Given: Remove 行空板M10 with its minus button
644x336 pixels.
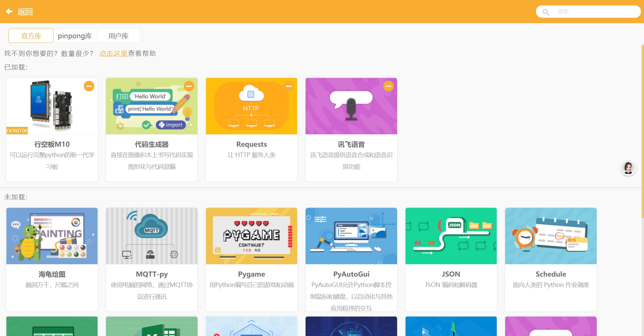Looking at the screenshot, I should tap(89, 86).
